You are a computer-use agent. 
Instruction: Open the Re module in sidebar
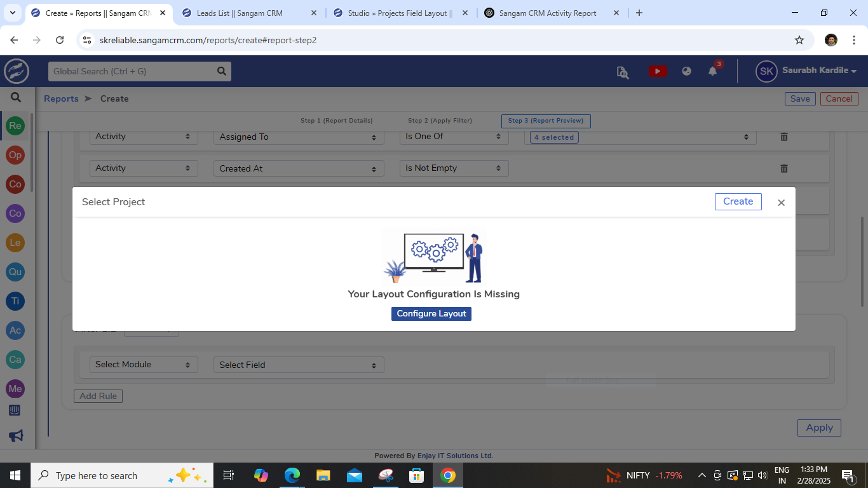click(15, 126)
